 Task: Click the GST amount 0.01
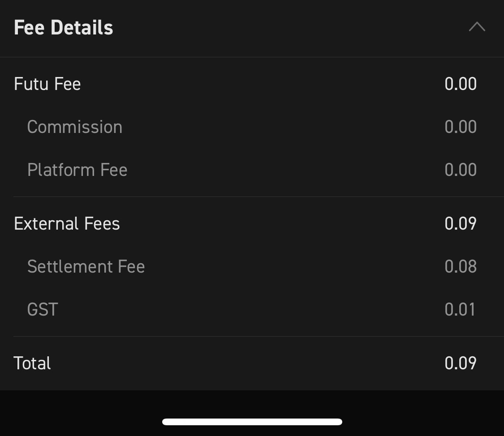click(x=460, y=310)
